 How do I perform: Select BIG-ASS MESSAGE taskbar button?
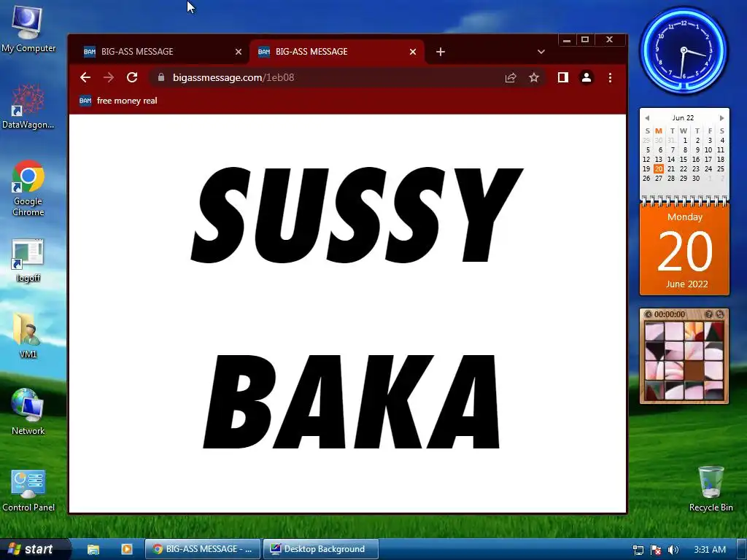(203, 549)
